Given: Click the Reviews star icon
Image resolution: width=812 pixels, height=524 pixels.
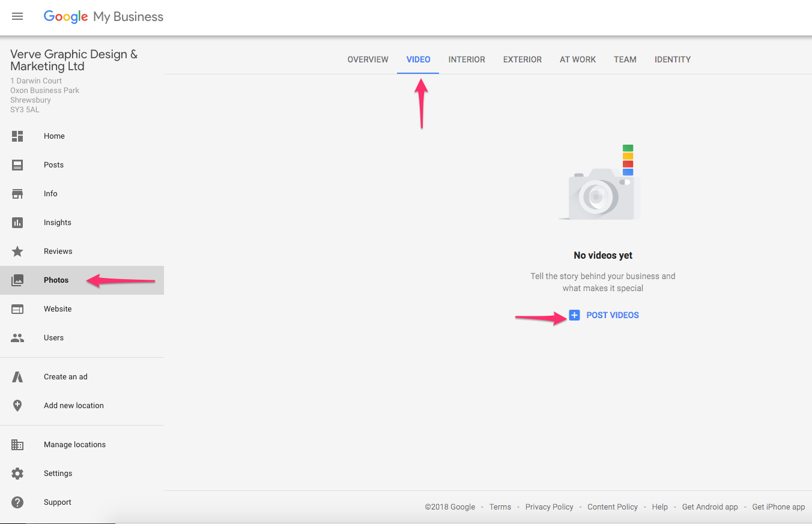Looking at the screenshot, I should pyautogui.click(x=17, y=251).
